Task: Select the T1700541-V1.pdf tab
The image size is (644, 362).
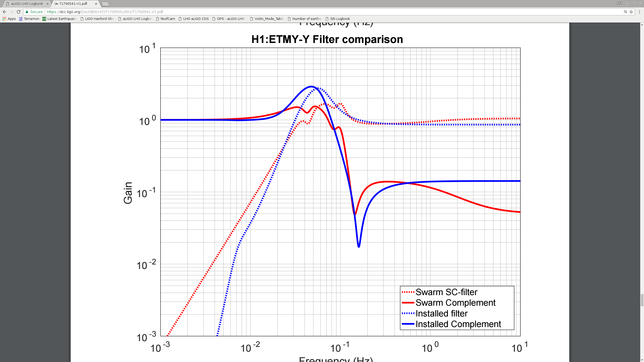Action: point(73,4)
